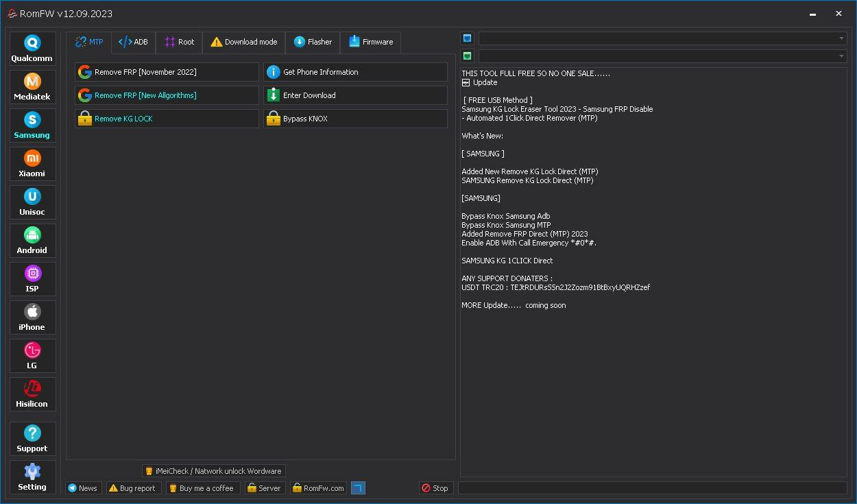The width and height of the screenshot is (857, 504).
Task: Open the LG section
Action: click(32, 356)
